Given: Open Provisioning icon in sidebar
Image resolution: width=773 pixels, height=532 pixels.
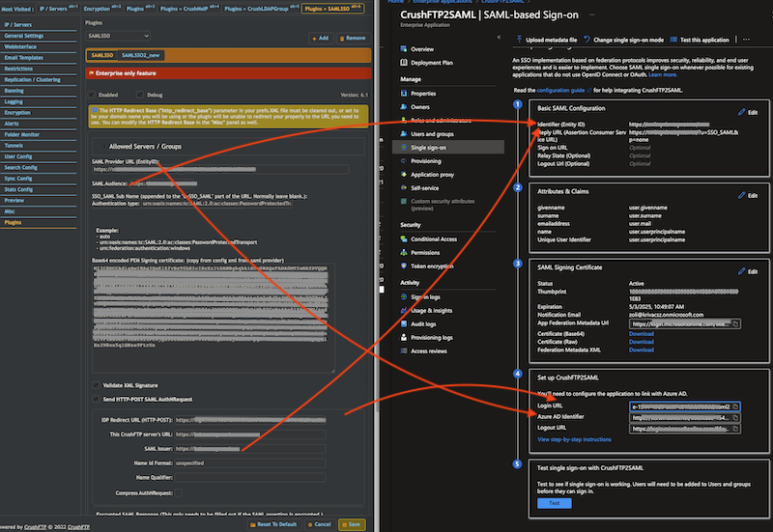Looking at the screenshot, I should 404,161.
